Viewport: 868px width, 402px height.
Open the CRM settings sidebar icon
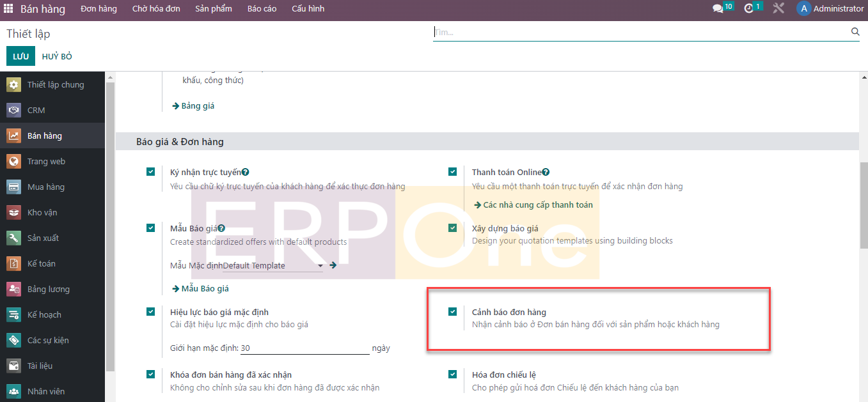[14, 110]
